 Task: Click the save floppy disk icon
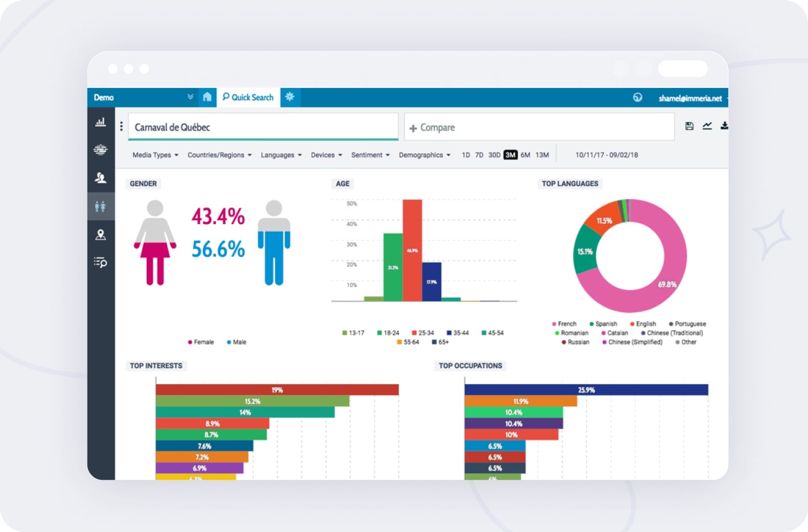(x=689, y=126)
